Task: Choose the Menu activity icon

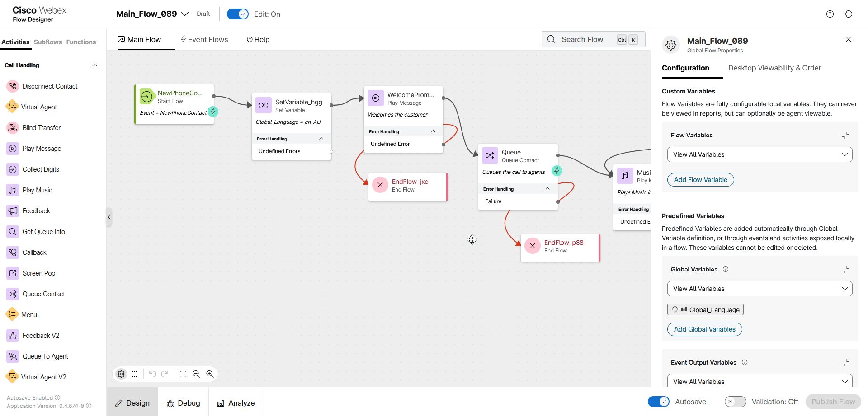Action: [11, 315]
